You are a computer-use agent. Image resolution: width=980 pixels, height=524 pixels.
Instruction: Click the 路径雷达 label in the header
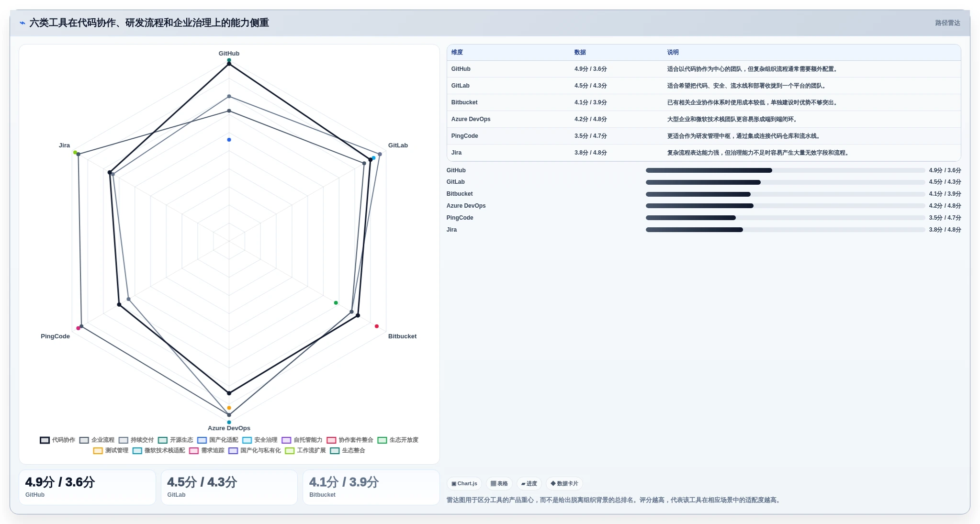[947, 23]
